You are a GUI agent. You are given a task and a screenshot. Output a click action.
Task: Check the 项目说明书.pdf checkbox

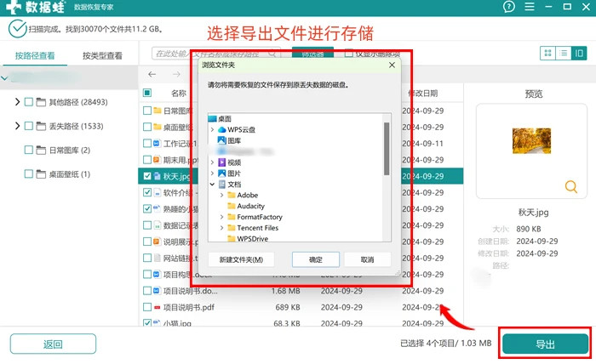coord(147,307)
